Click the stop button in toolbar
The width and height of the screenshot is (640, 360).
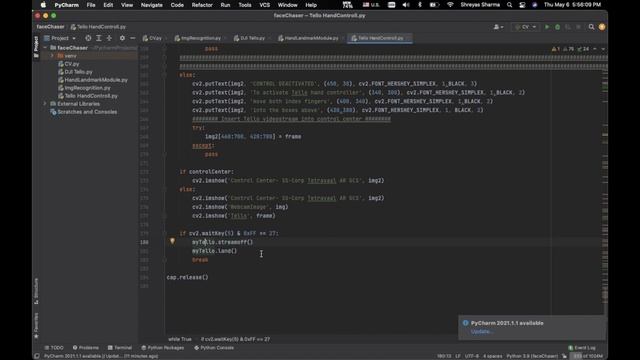pos(578,27)
